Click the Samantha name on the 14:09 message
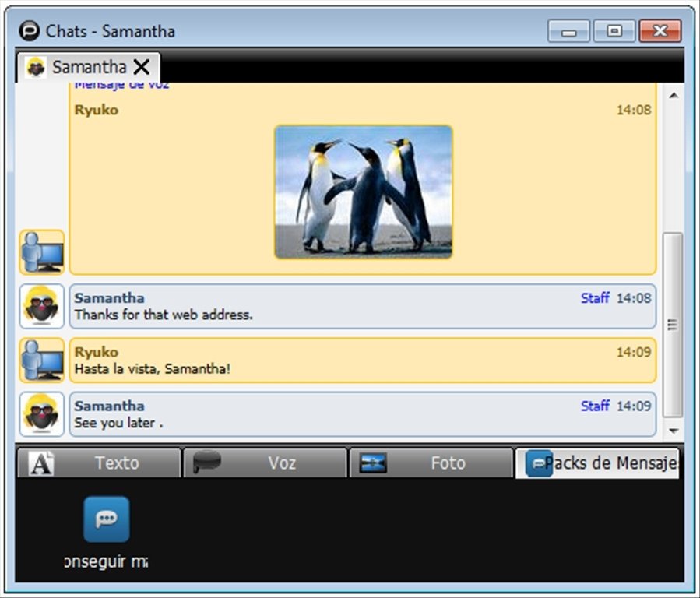Image resolution: width=700 pixels, height=598 pixels. click(109, 406)
